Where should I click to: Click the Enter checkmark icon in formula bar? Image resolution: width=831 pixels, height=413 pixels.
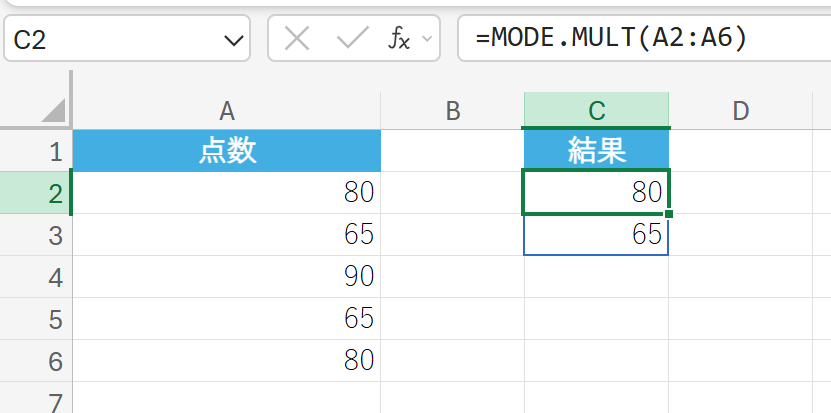pyautogui.click(x=352, y=39)
